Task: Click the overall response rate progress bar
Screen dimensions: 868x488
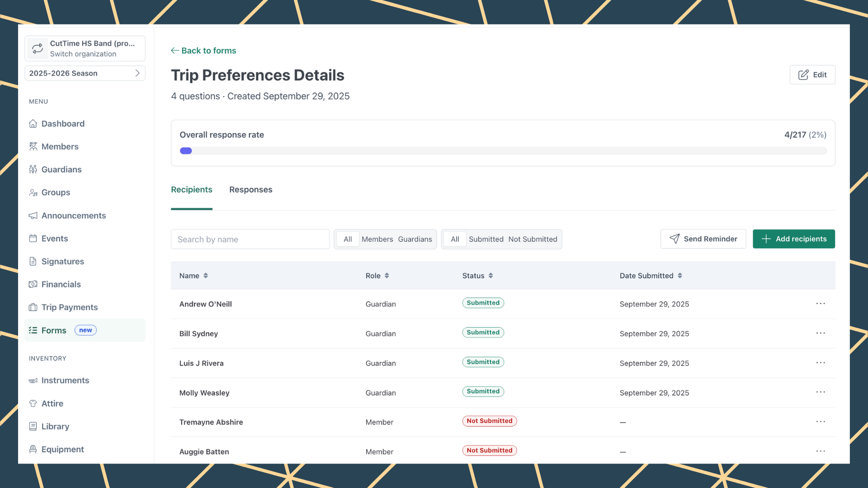Action: coord(503,151)
